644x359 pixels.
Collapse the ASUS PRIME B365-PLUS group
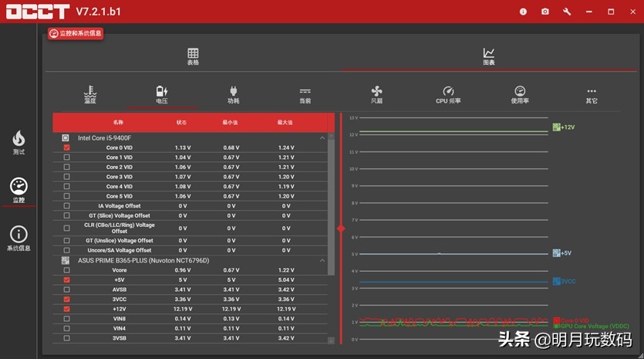click(x=322, y=261)
